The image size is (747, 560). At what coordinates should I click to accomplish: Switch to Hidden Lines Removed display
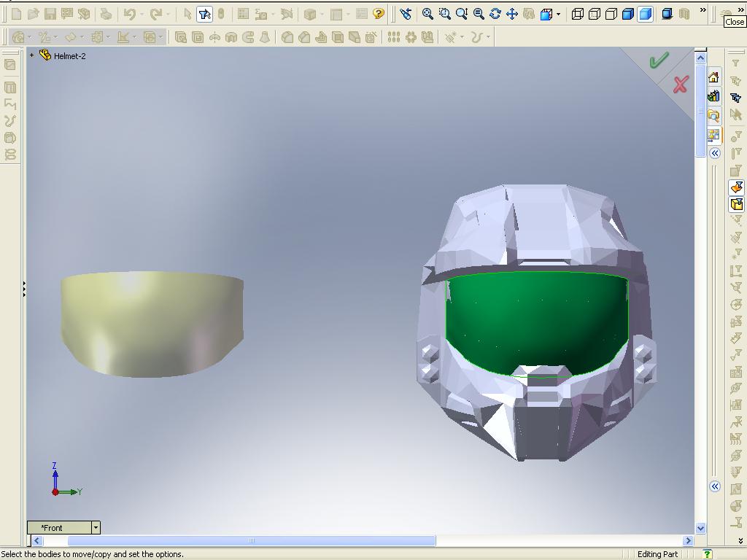point(611,15)
